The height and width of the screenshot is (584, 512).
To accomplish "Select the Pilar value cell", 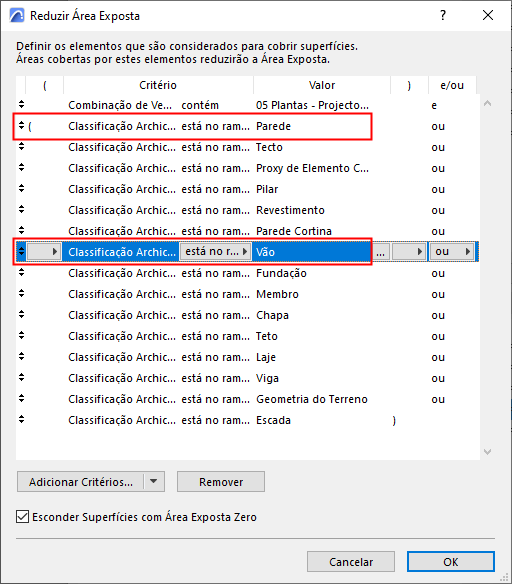I will 267,189.
